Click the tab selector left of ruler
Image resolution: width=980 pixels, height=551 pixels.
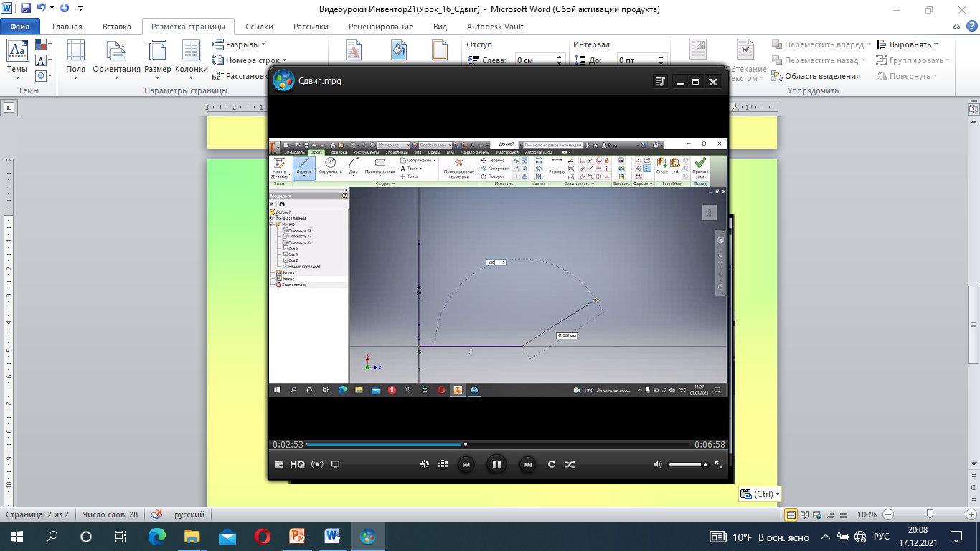(9, 108)
